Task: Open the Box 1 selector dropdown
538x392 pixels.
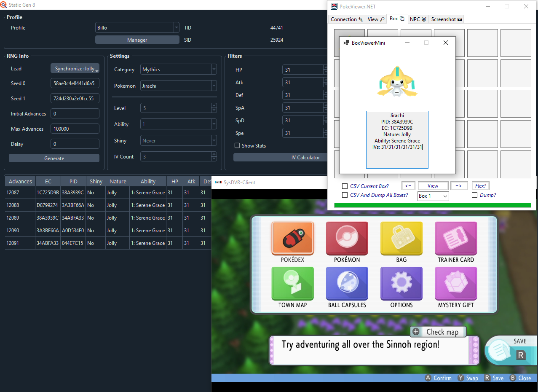Action: pos(433,196)
